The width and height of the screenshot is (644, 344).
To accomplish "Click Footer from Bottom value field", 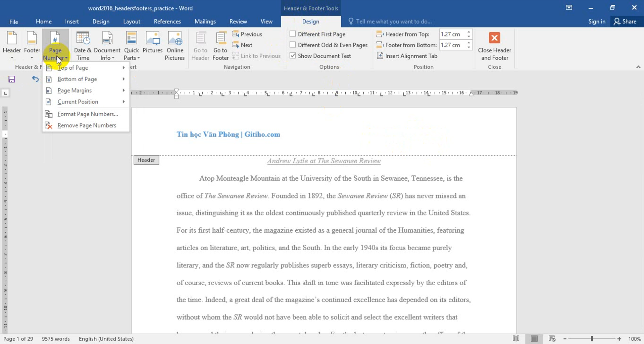I will (x=452, y=45).
